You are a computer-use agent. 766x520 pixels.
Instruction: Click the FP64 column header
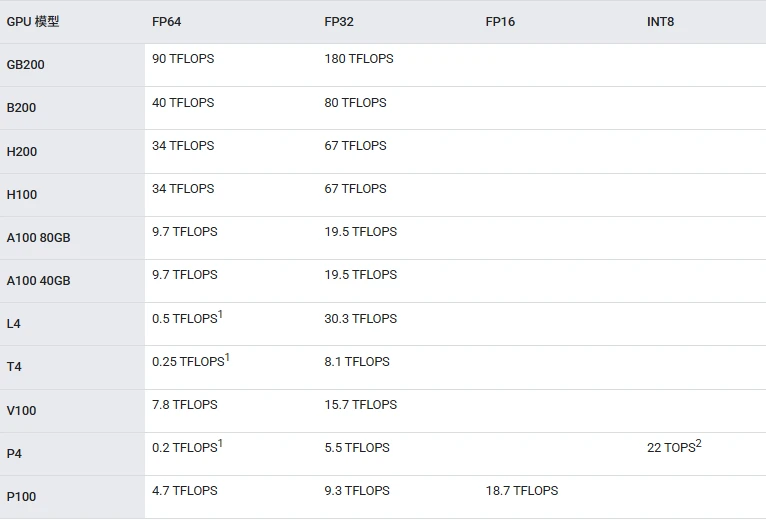(x=167, y=21)
